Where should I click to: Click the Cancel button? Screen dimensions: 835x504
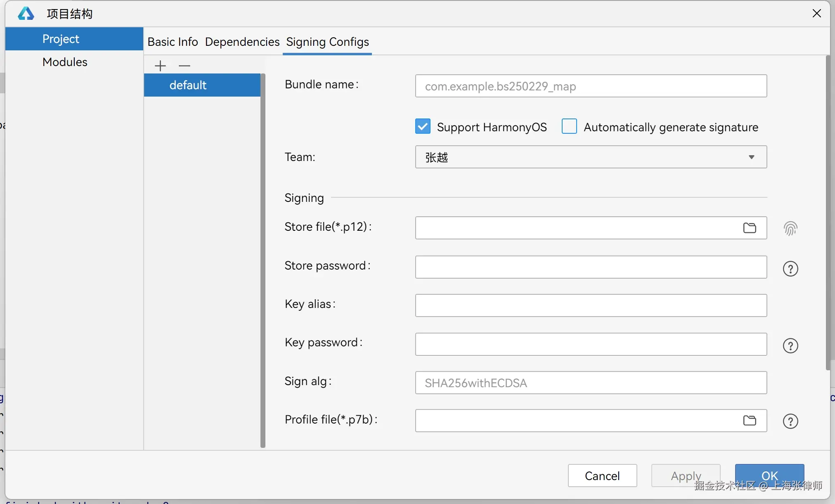tap(602, 476)
